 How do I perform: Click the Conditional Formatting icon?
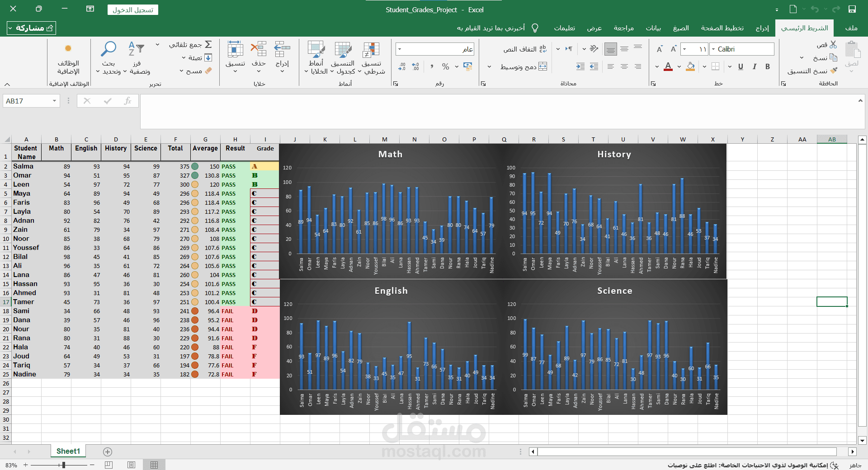(x=371, y=49)
